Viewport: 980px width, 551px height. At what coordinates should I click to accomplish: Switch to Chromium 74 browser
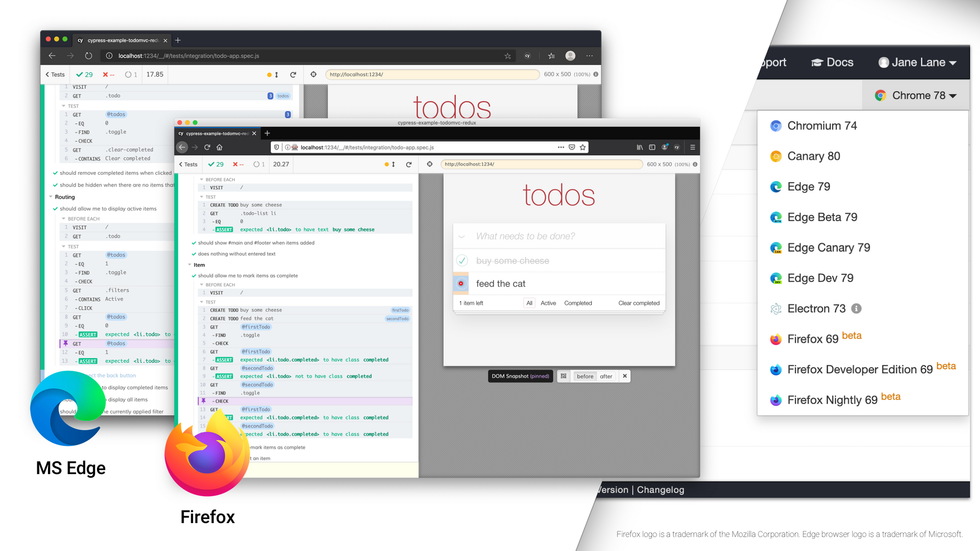click(822, 126)
